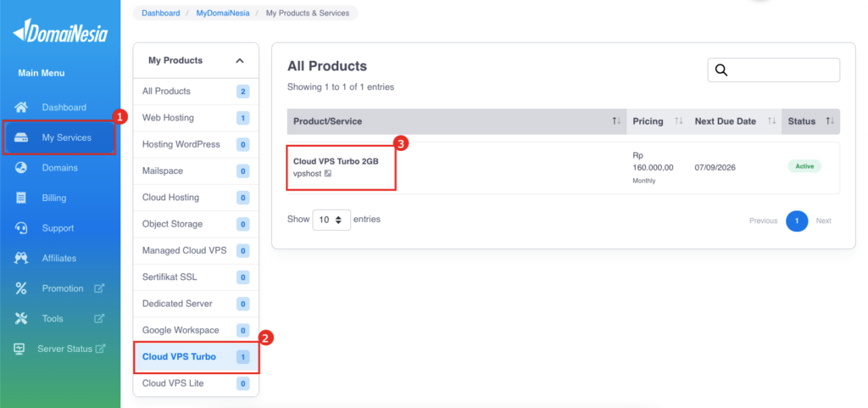Viewport: 868px width, 408px height.
Task: Click the edit icon next to vpshost
Action: pos(328,174)
